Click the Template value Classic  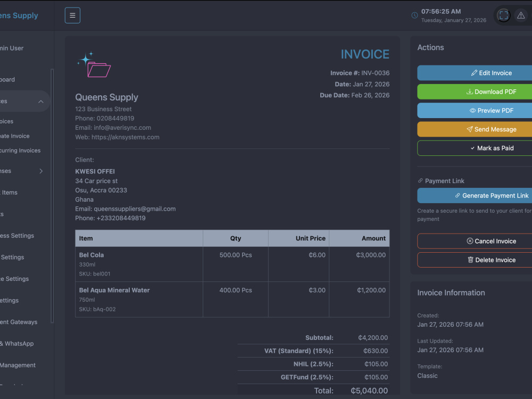[x=428, y=376]
